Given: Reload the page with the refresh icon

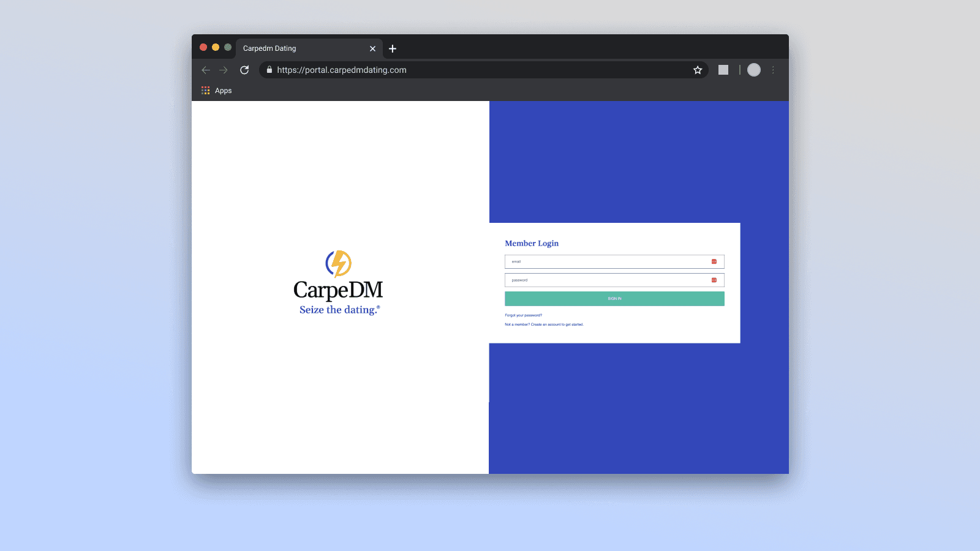Looking at the screenshot, I should pyautogui.click(x=244, y=70).
